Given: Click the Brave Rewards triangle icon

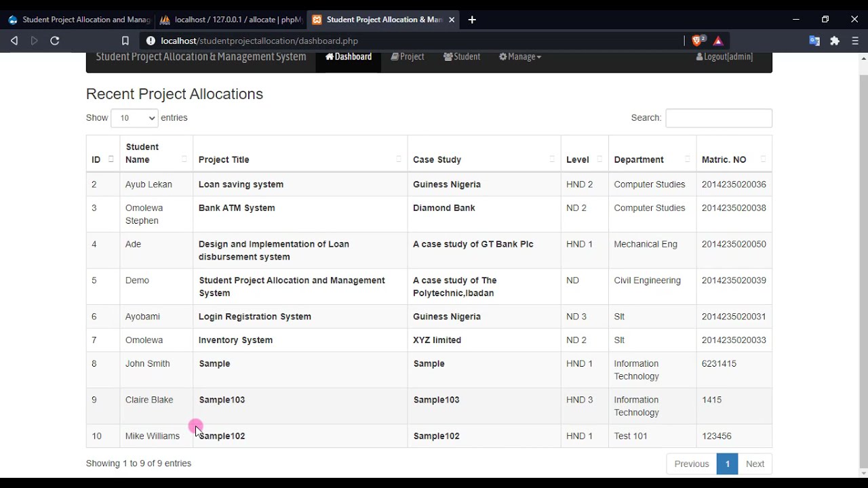Looking at the screenshot, I should coord(718,41).
